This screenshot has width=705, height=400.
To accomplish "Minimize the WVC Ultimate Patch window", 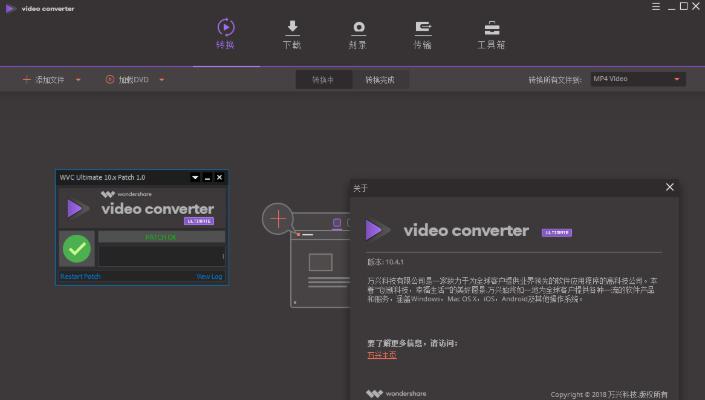I will pyautogui.click(x=207, y=178).
